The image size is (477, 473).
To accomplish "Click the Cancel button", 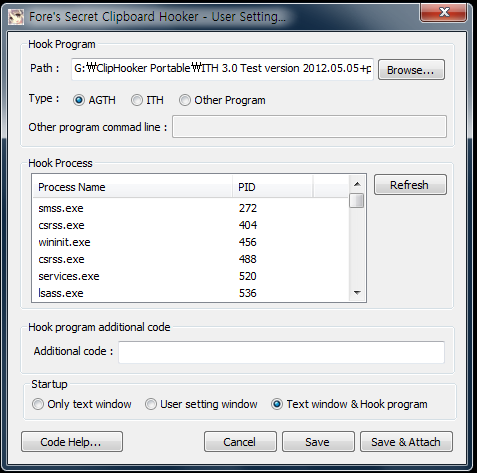I will tap(240, 442).
